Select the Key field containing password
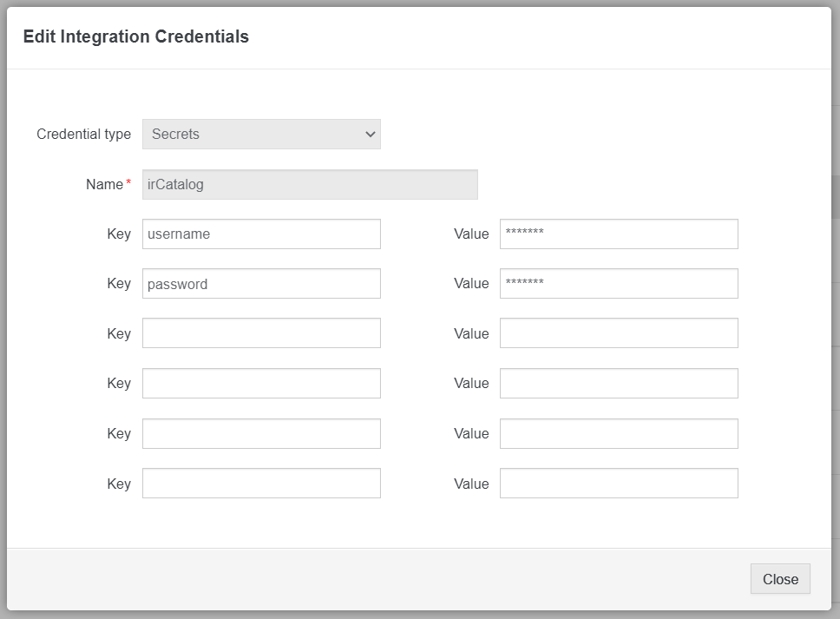This screenshot has width=840, height=619. click(x=261, y=284)
